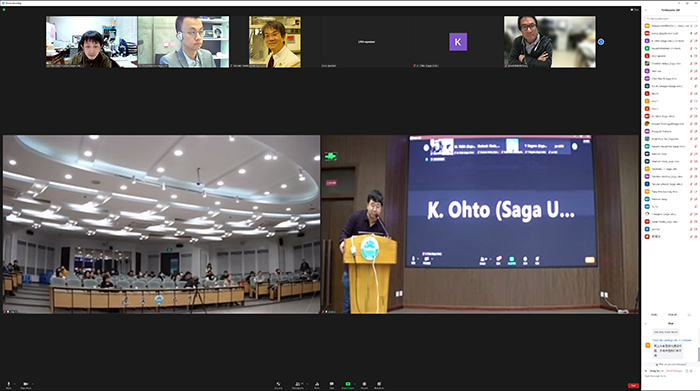700x391 pixels.
Task: Collapse the Chat panel header chevron
Action: 646,324
